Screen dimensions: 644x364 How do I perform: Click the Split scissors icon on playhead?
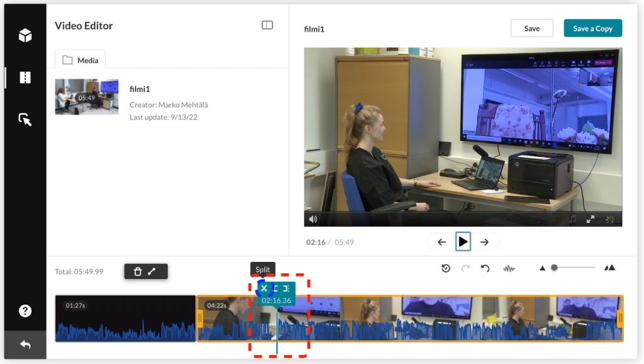coord(264,288)
